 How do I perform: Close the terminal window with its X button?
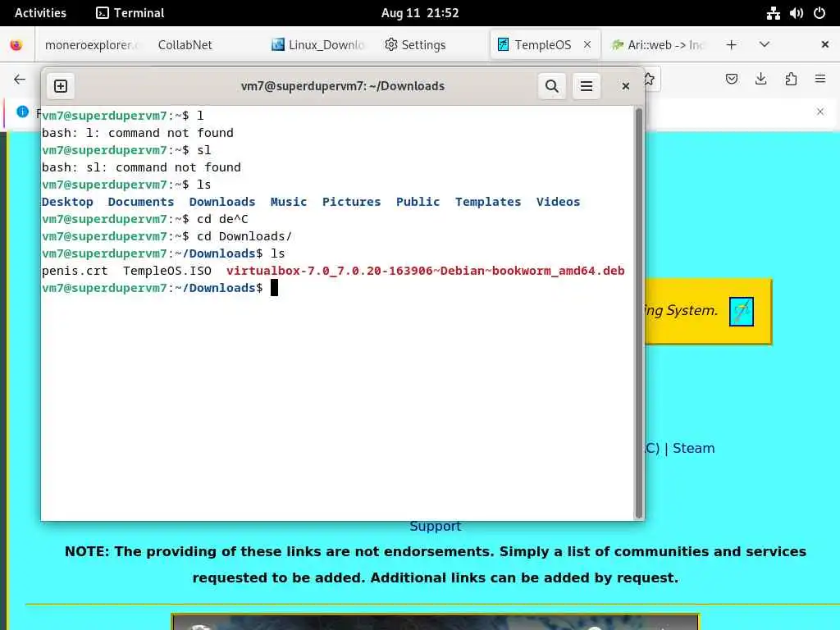click(x=625, y=86)
